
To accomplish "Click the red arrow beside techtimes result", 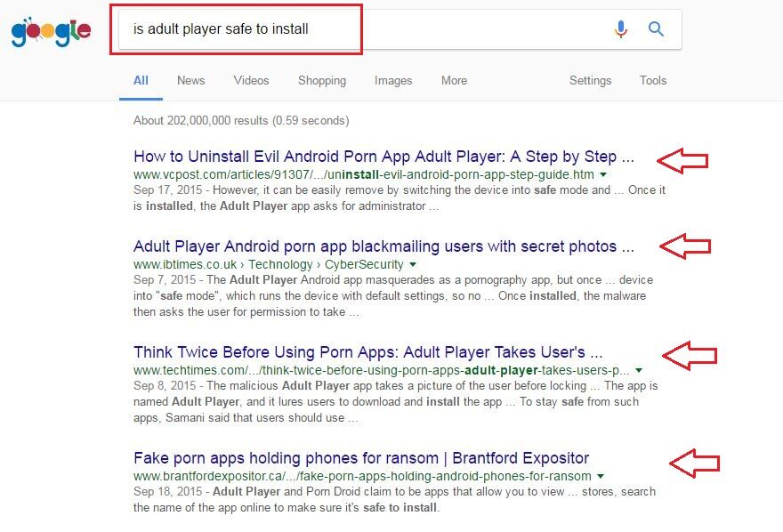I will [690, 355].
